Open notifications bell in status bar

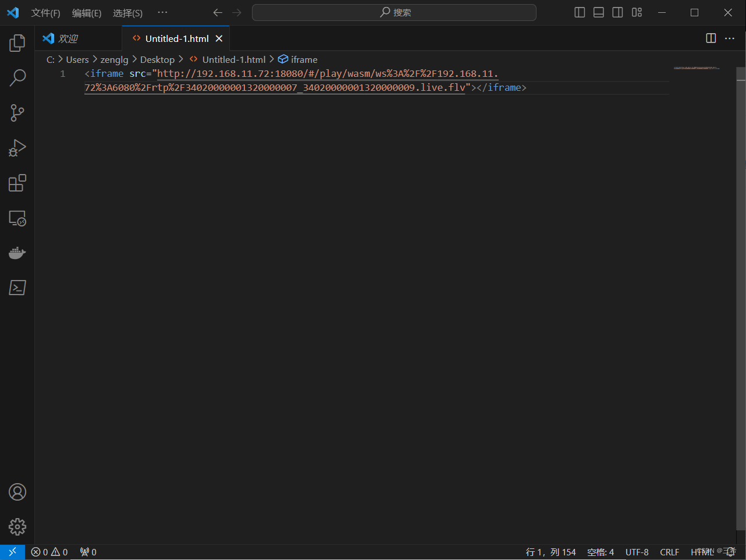coord(731,552)
